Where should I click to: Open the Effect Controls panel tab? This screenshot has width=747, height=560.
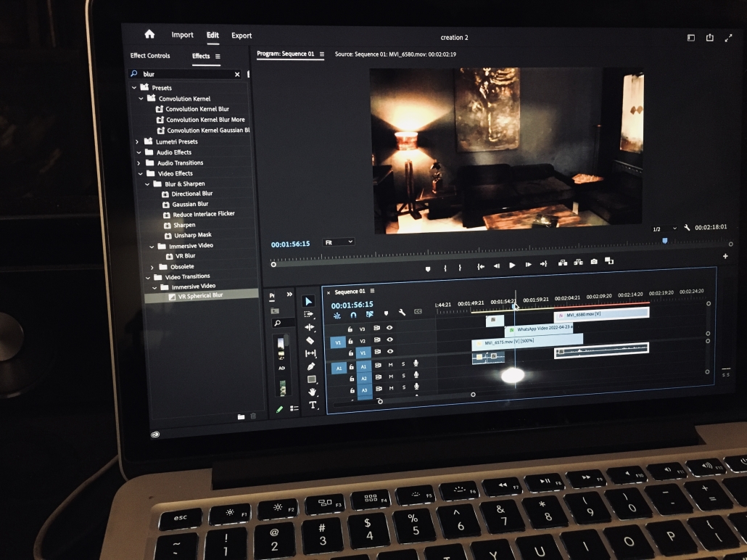tap(150, 56)
